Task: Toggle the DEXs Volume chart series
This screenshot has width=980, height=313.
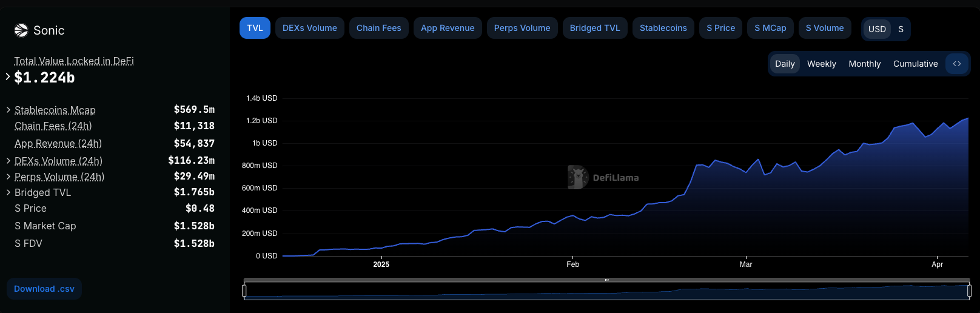Action: click(310, 28)
